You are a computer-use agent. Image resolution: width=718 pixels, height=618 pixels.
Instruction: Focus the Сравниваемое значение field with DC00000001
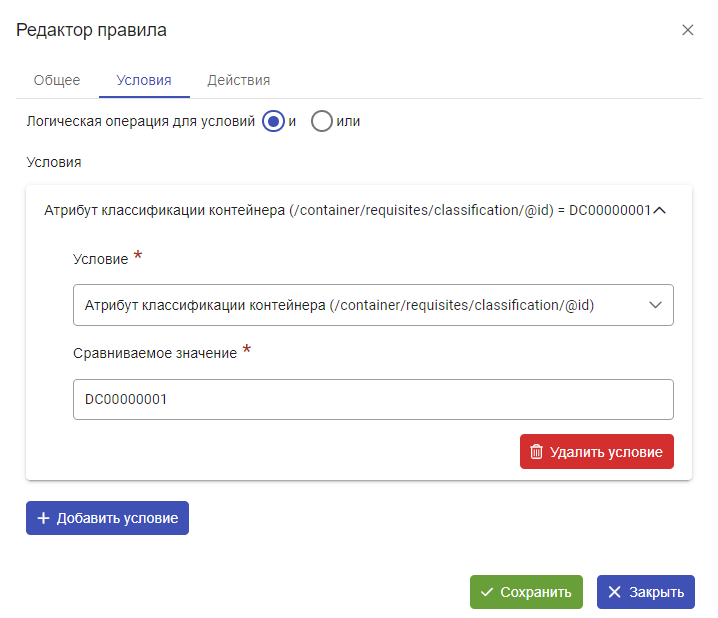tap(373, 399)
